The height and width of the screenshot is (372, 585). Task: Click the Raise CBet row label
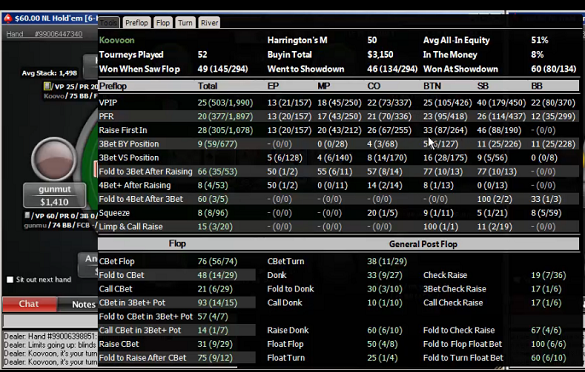point(119,344)
